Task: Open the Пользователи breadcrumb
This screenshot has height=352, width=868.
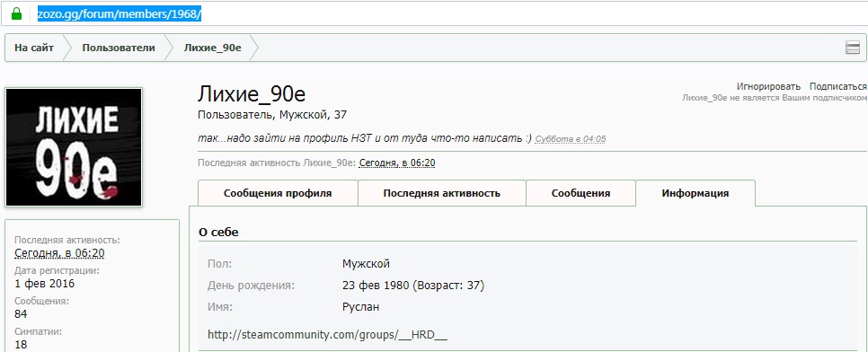Action: click(119, 48)
